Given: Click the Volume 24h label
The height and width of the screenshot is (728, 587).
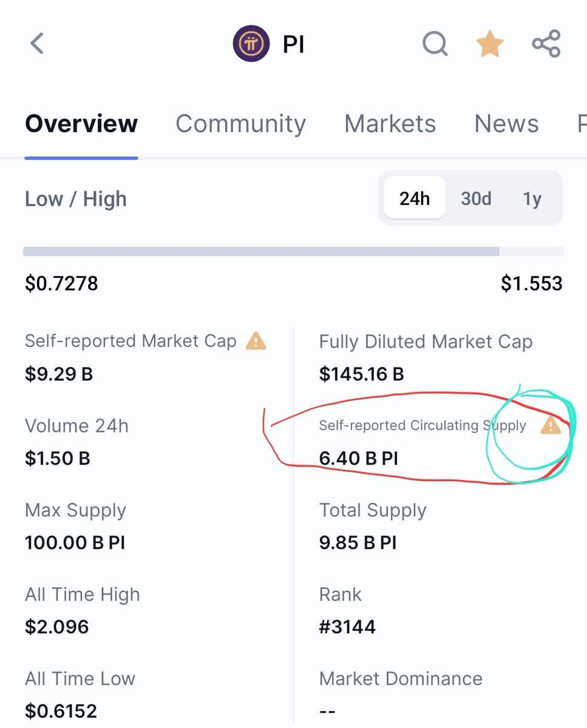Looking at the screenshot, I should [x=76, y=426].
